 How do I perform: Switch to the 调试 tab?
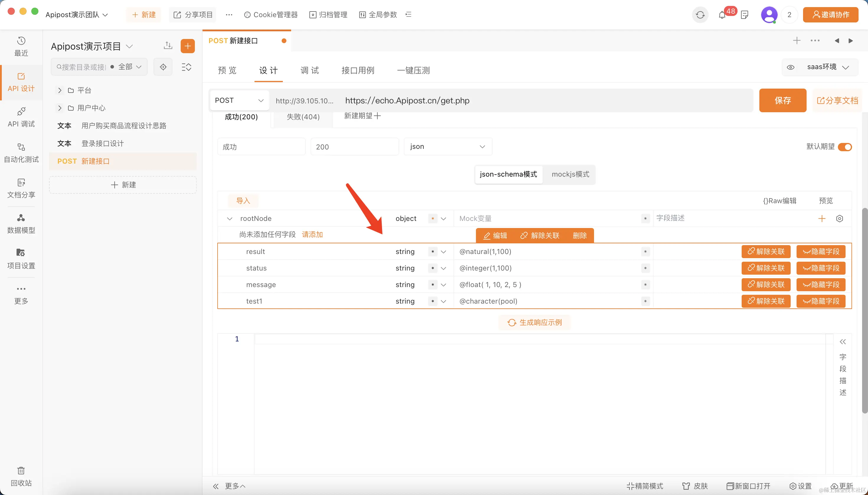(x=310, y=70)
